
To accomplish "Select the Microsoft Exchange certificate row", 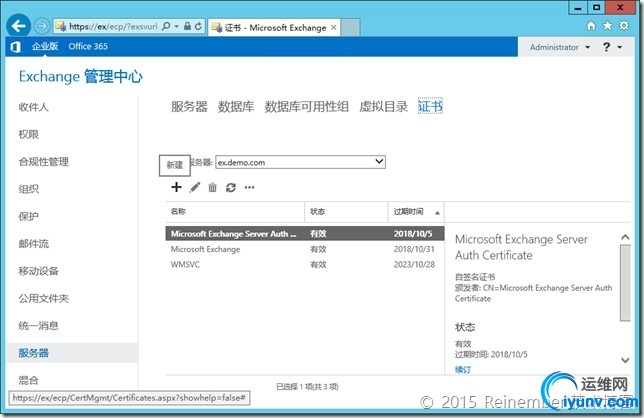I will [x=305, y=249].
